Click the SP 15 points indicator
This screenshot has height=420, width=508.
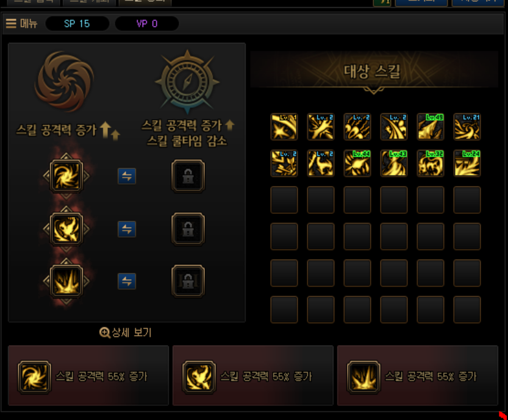click(x=77, y=24)
